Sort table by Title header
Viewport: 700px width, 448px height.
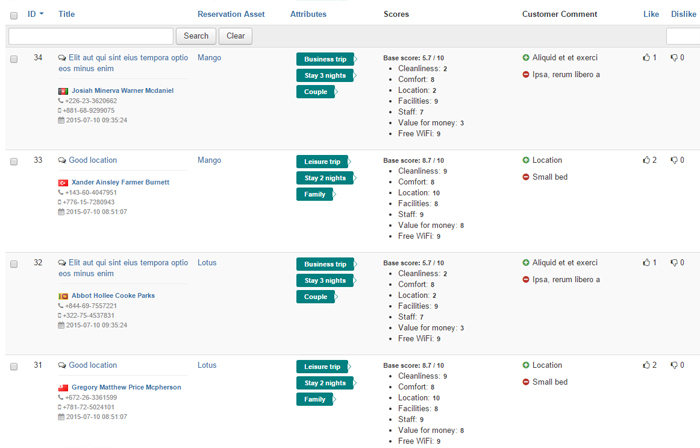pos(66,14)
